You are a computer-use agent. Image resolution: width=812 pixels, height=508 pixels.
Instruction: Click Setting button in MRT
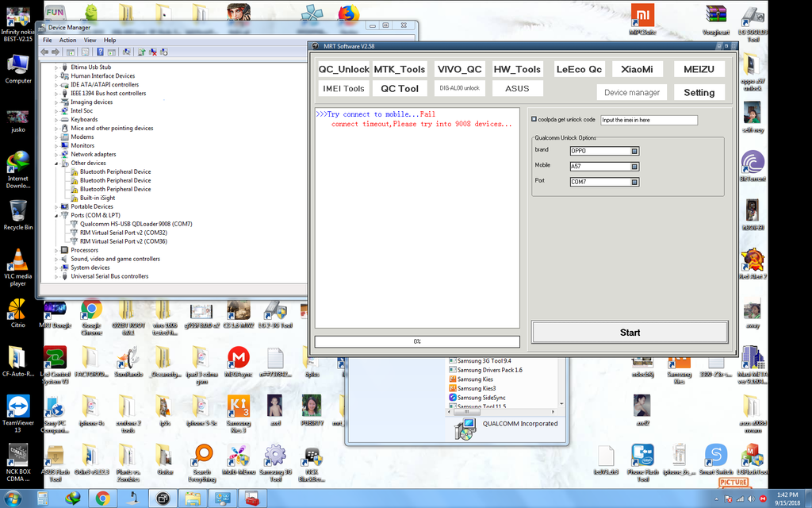(x=699, y=92)
